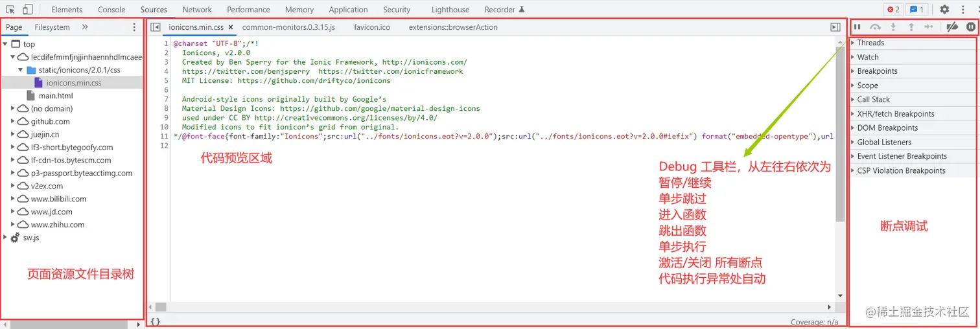The image size is (980, 329).
Task: Open the Network tab
Action: pos(197,10)
